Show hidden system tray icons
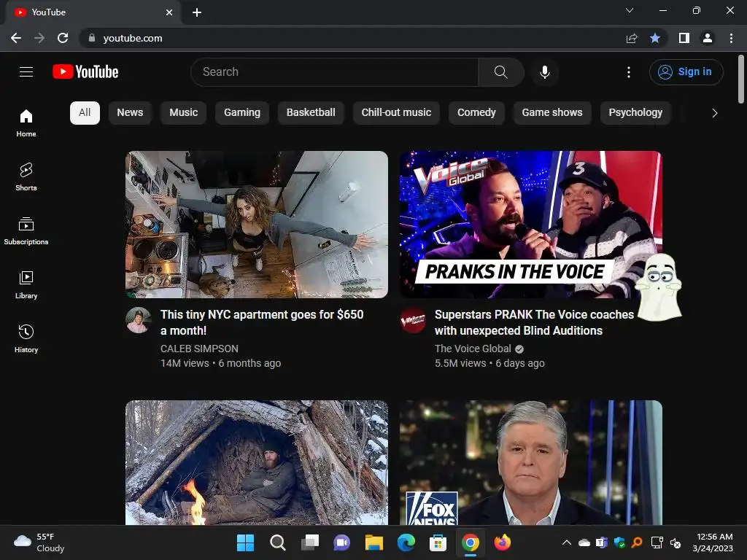747x560 pixels. click(566, 542)
